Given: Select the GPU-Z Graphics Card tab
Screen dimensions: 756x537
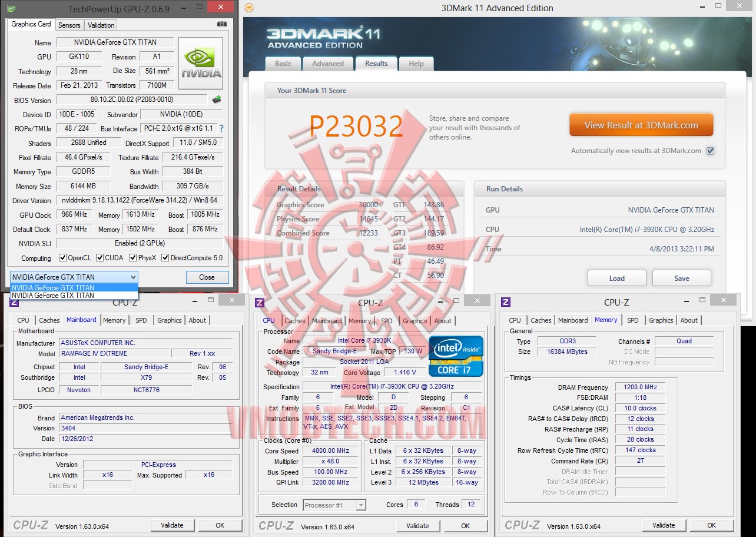Looking at the screenshot, I should (31, 24).
